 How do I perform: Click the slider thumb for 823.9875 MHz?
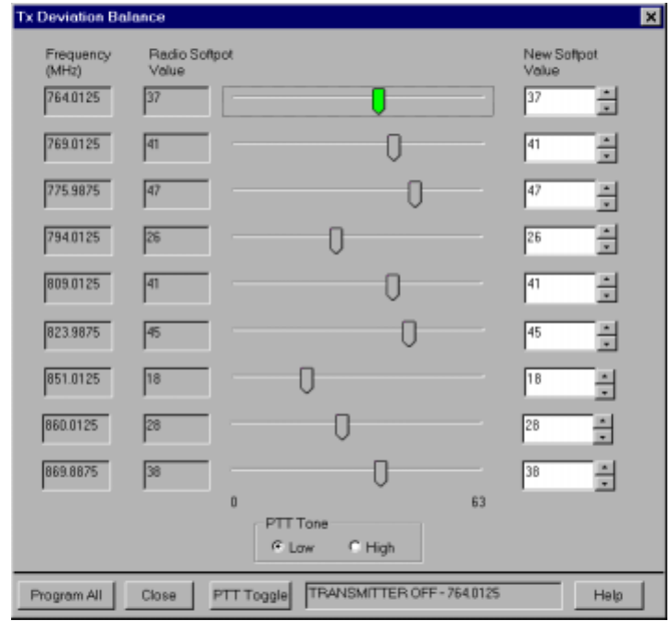click(409, 333)
